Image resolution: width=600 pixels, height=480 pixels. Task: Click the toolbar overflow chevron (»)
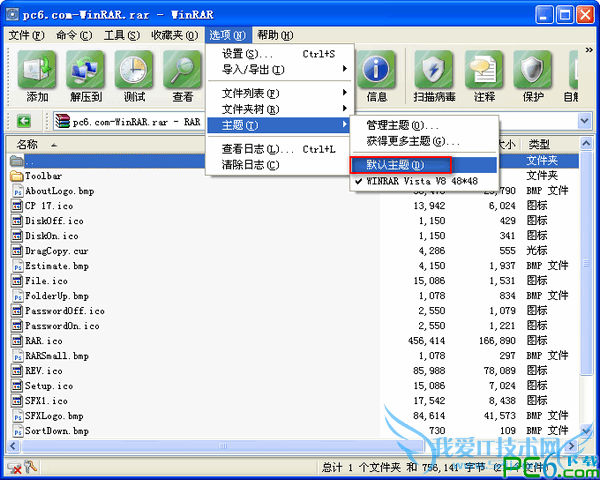(589, 50)
